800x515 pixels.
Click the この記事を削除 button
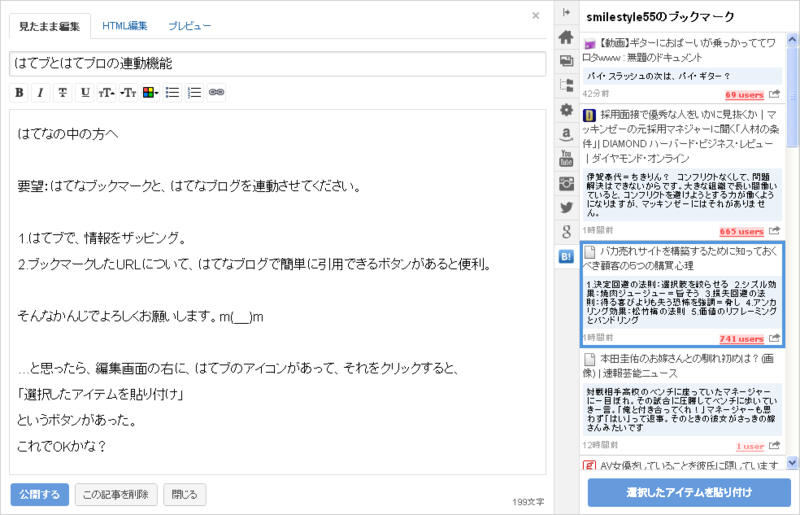click(116, 495)
